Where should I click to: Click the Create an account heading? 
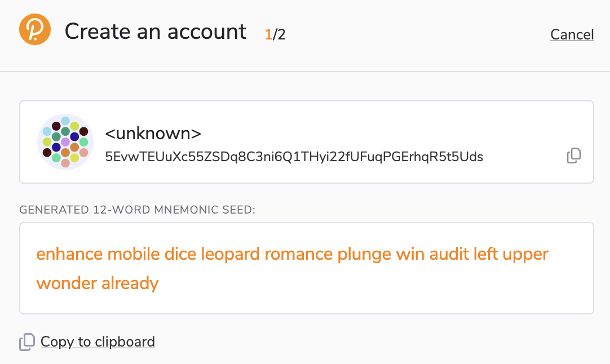point(156,32)
